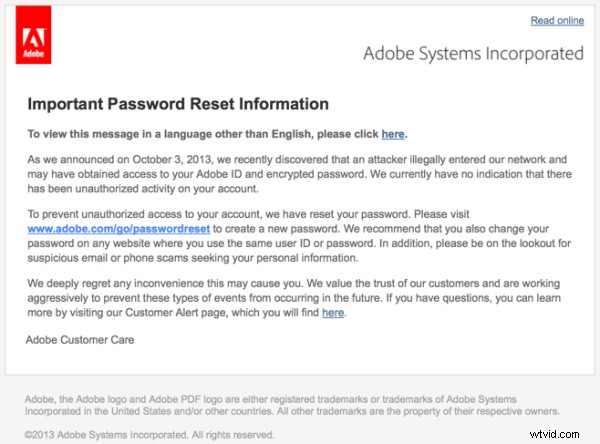Click the ©2013 copyright symbol and year
Image resolution: width=600 pixels, height=444 pixels.
(x=39, y=435)
